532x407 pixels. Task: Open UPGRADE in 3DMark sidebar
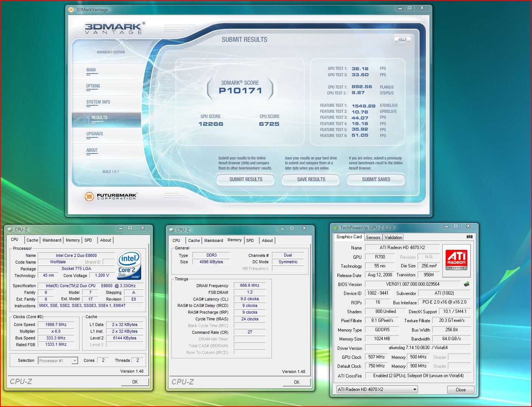click(95, 134)
